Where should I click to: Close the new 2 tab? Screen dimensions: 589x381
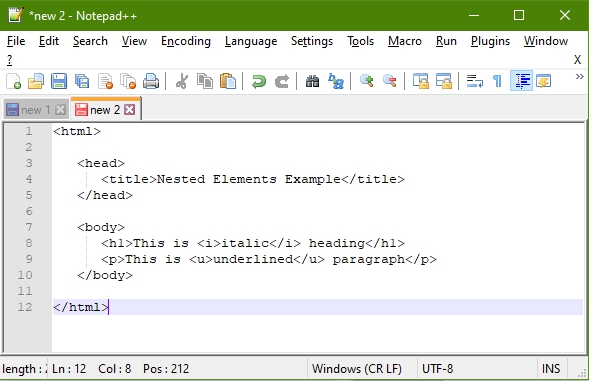[130, 110]
